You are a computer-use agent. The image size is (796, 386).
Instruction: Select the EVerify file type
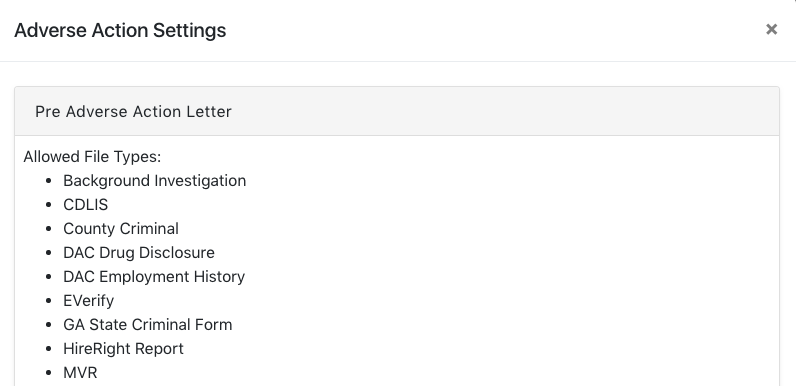(88, 300)
